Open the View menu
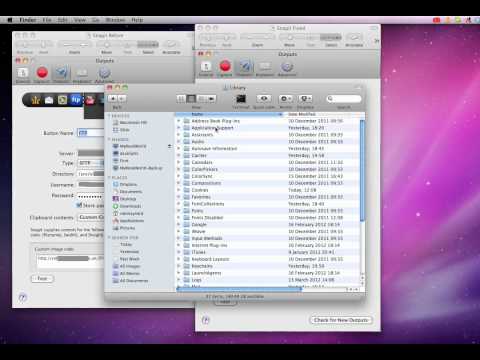Screen dimensions: 480x360 click(80, 20)
